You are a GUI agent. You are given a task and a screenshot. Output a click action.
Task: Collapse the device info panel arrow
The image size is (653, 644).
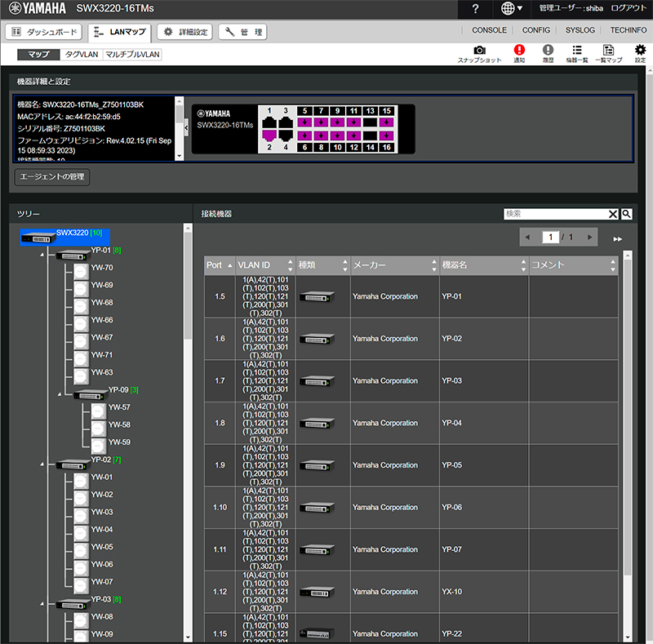click(x=186, y=128)
